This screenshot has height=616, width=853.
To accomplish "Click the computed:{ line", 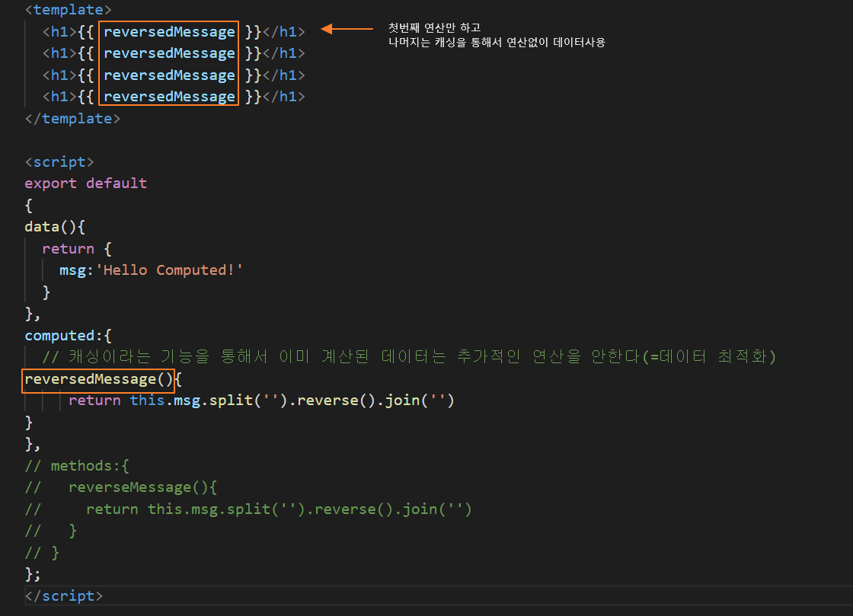I will click(68, 336).
